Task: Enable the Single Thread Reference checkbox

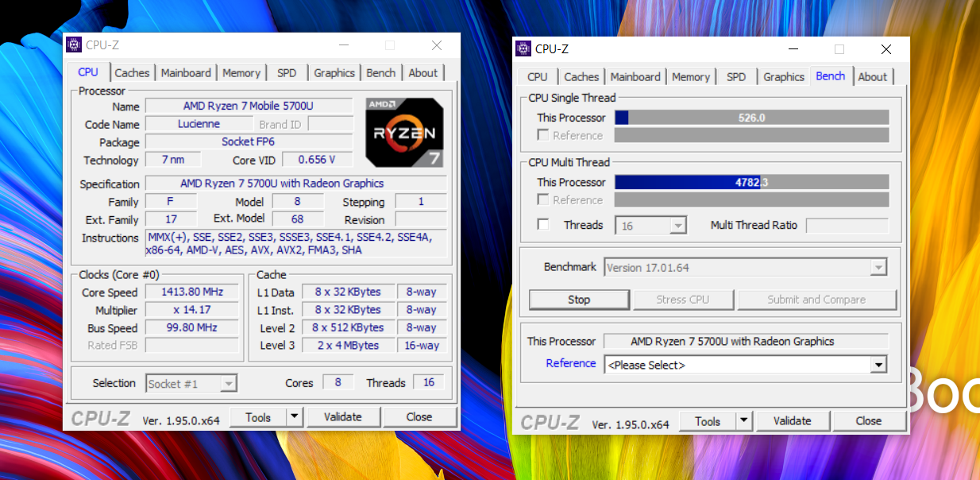Action: 543,135
